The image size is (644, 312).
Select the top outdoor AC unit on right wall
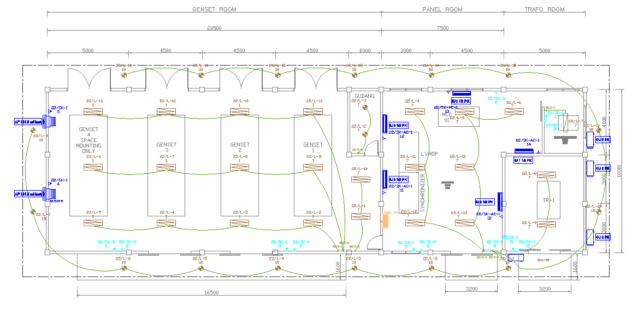[x=590, y=140]
